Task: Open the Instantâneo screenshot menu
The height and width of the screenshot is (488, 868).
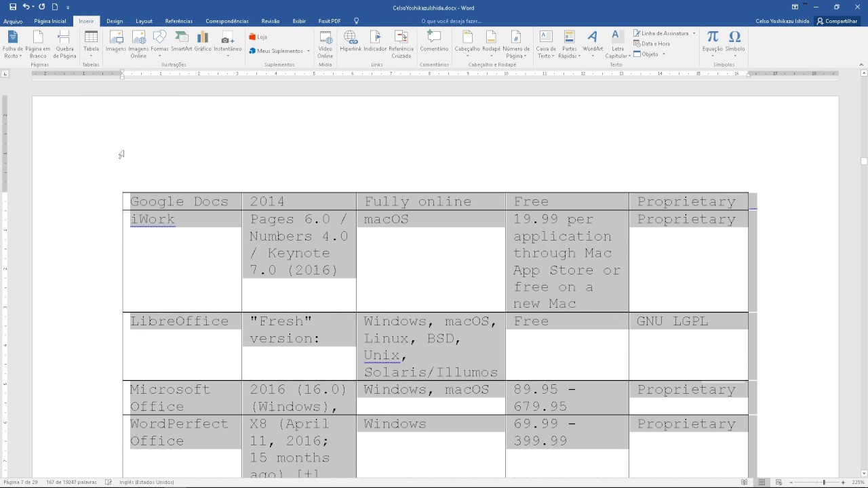Action: click(x=228, y=43)
